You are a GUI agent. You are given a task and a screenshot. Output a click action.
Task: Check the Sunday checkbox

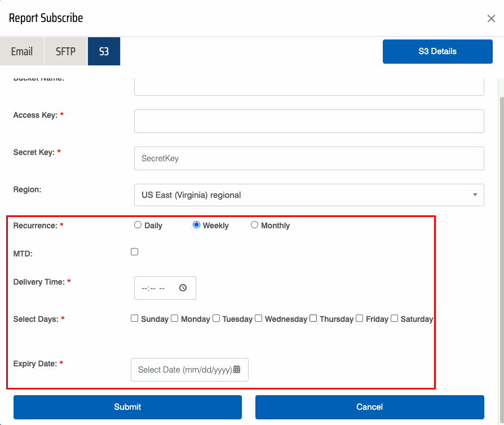coord(134,318)
